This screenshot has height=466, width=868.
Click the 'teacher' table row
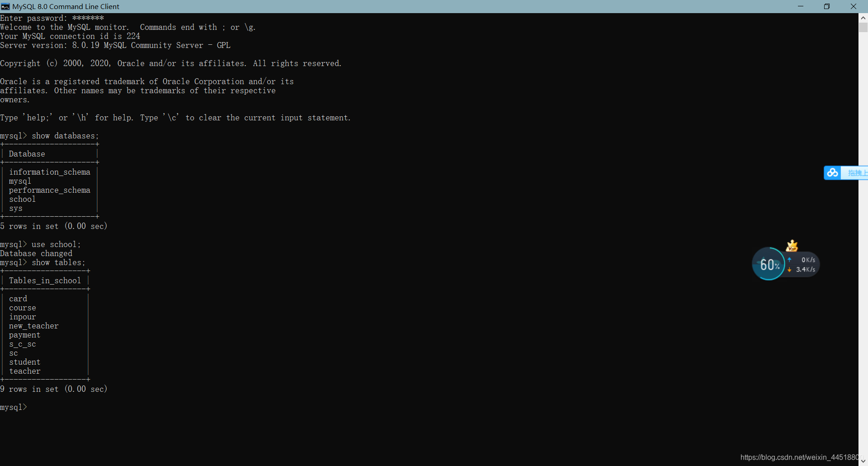click(25, 371)
